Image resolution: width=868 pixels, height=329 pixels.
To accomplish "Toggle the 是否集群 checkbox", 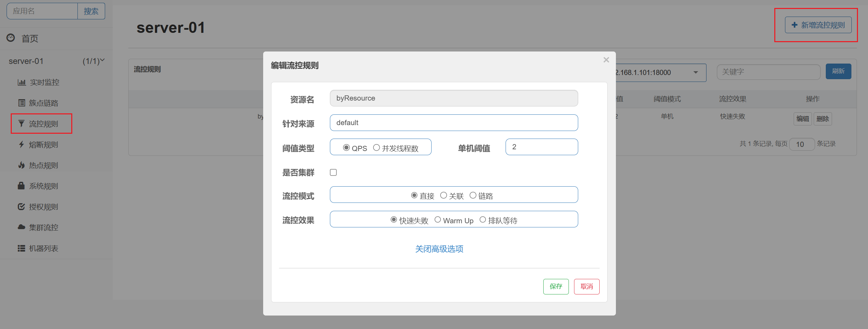I will click(333, 172).
